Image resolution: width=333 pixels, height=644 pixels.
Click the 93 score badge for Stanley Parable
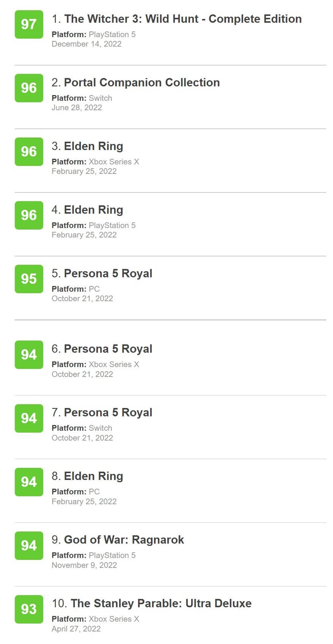click(29, 609)
